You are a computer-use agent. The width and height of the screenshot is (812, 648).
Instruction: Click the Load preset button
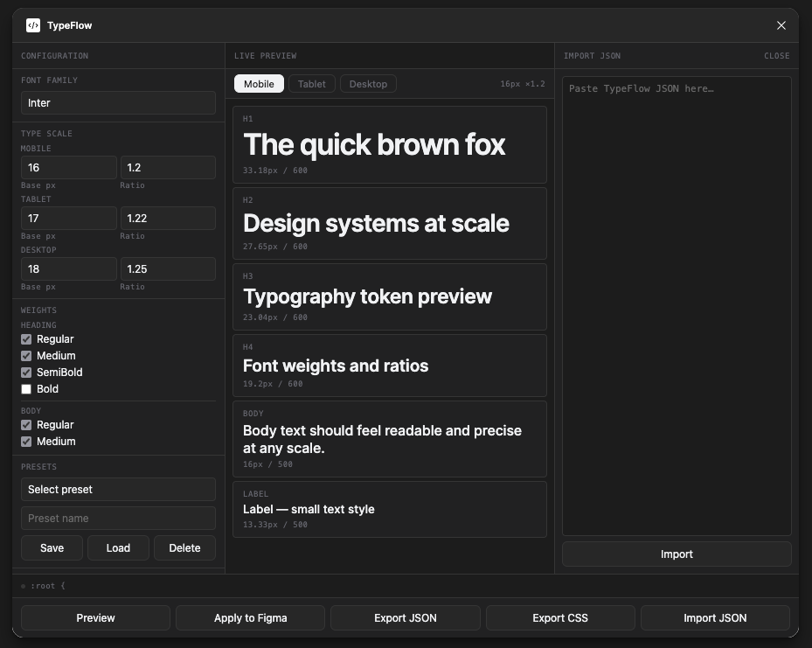pyautogui.click(x=118, y=548)
